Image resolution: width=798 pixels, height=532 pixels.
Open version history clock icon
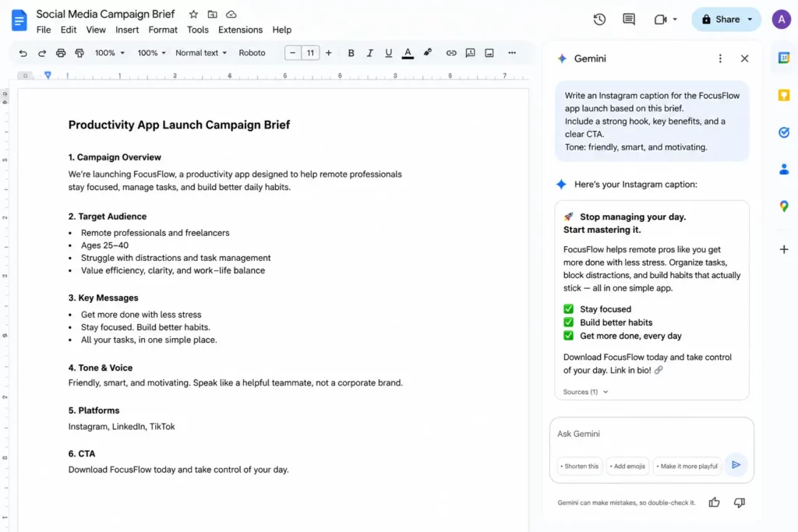tap(599, 19)
